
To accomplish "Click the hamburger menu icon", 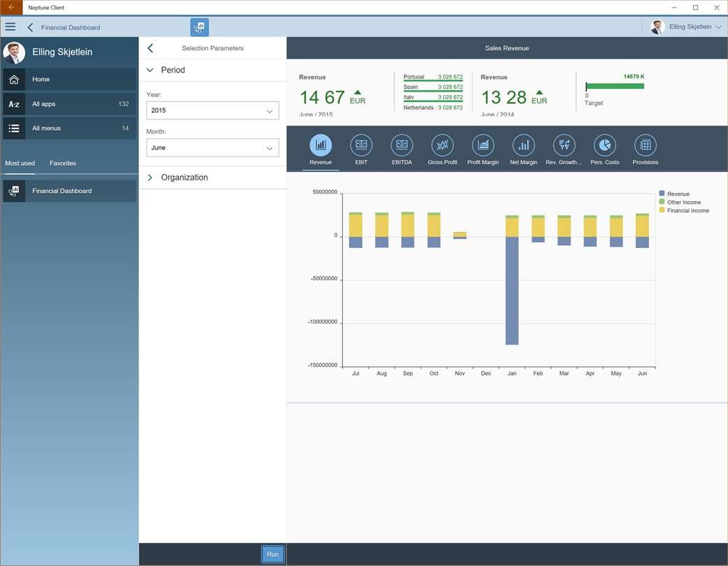I will 10,27.
